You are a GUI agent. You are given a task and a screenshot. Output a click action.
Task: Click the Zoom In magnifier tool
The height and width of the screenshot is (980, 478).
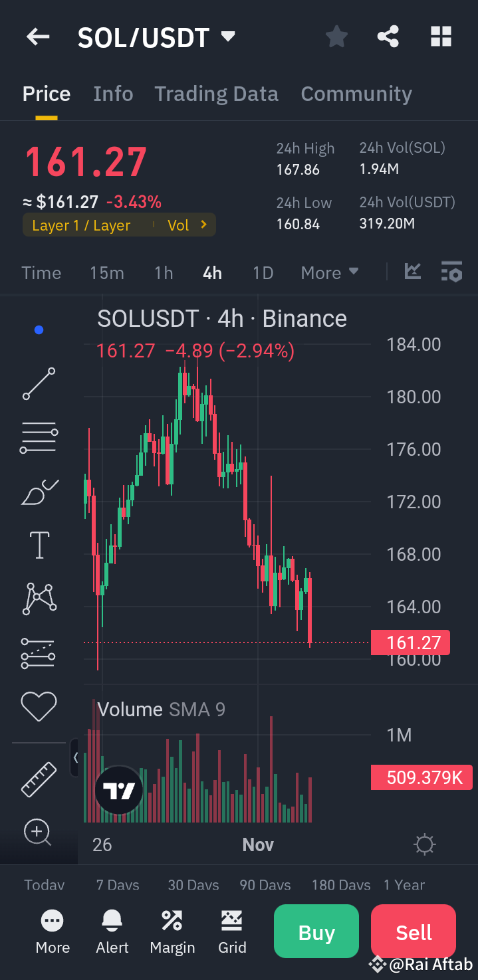point(37,833)
